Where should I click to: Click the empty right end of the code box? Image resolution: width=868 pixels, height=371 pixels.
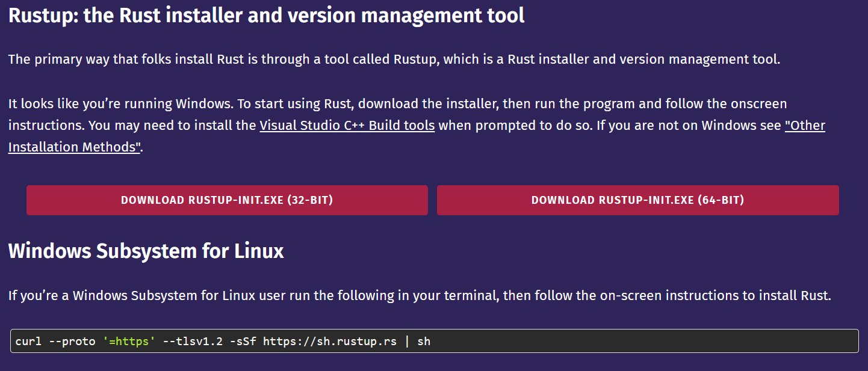pos(783,341)
